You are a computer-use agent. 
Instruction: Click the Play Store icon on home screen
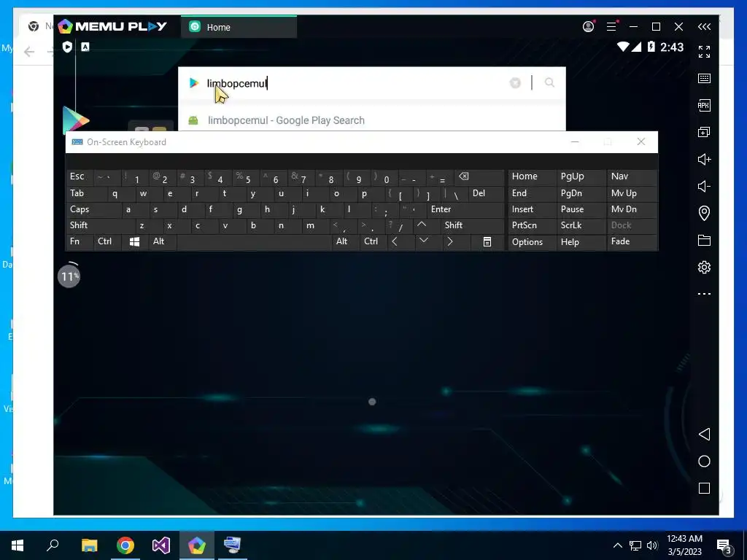[76, 120]
